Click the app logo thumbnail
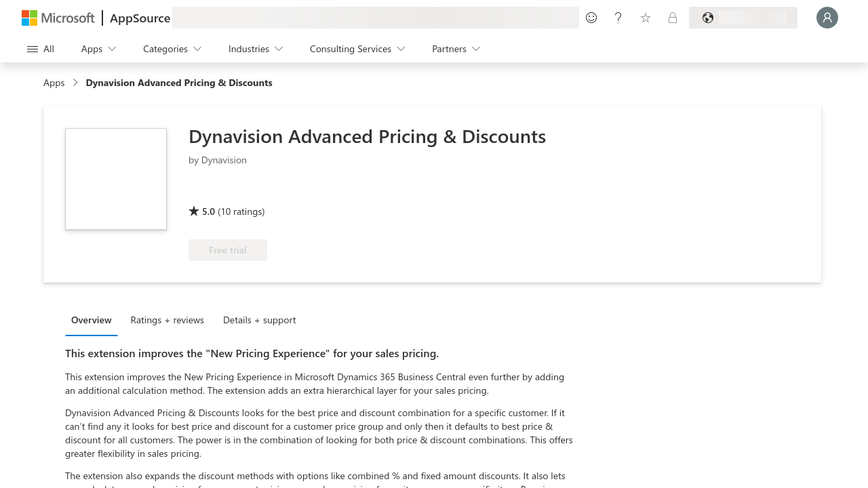Screen dimensions: 868x488 tap(116, 179)
